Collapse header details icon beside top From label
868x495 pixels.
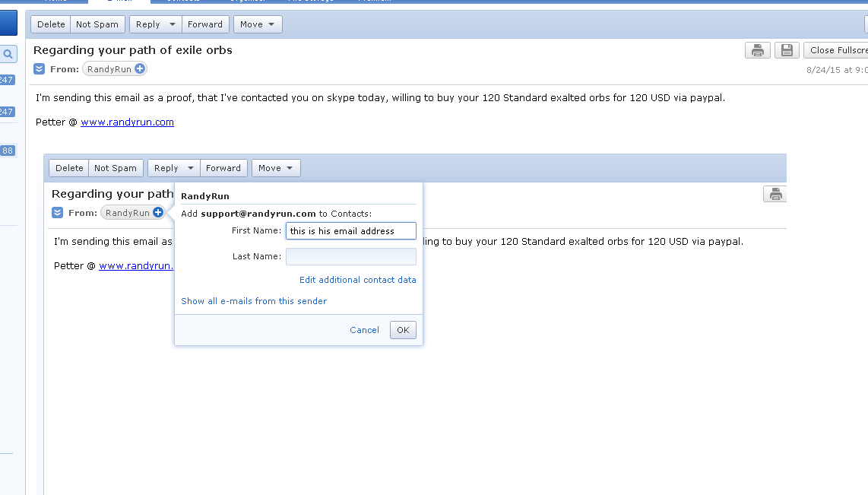click(40, 69)
